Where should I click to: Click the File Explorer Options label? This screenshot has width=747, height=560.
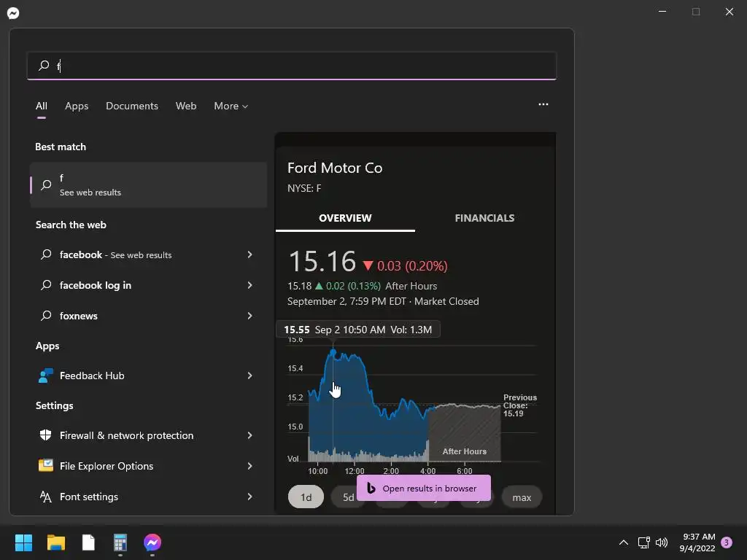click(x=107, y=466)
